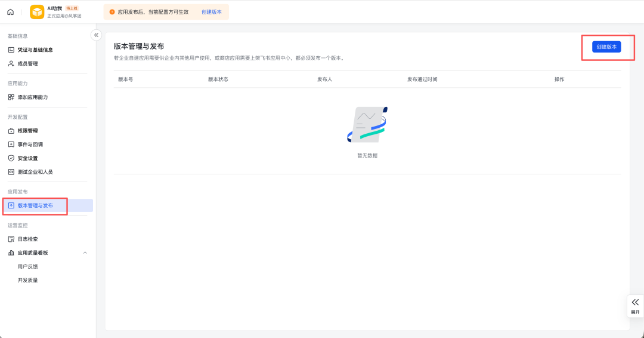The height and width of the screenshot is (338, 644).
Task: Click the 添加应用能力 grid icon
Action: 11,97
